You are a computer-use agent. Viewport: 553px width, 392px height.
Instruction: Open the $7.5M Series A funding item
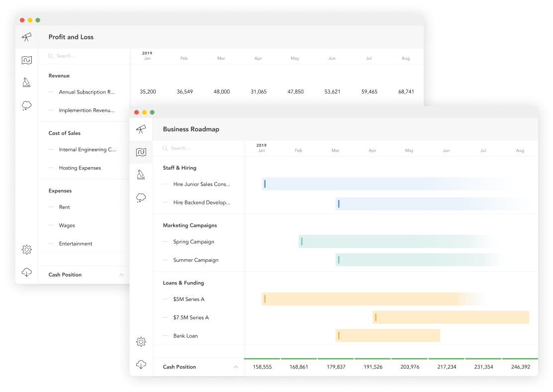(x=191, y=317)
